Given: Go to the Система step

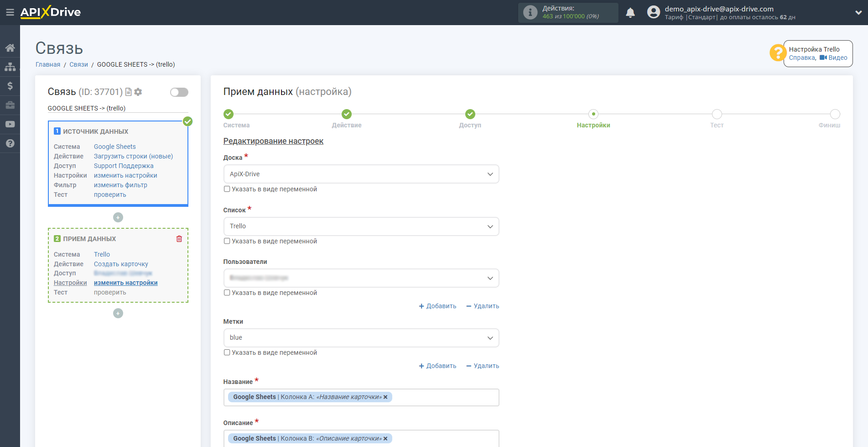Looking at the screenshot, I should (229, 114).
